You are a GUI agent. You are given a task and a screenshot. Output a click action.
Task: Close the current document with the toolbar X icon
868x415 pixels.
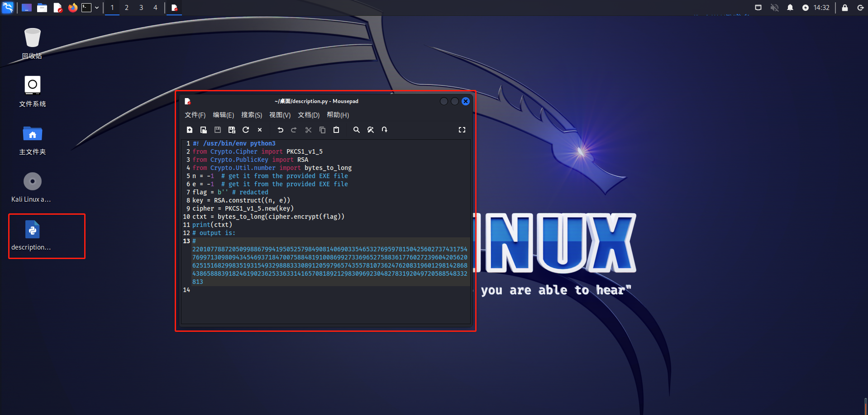coord(260,130)
